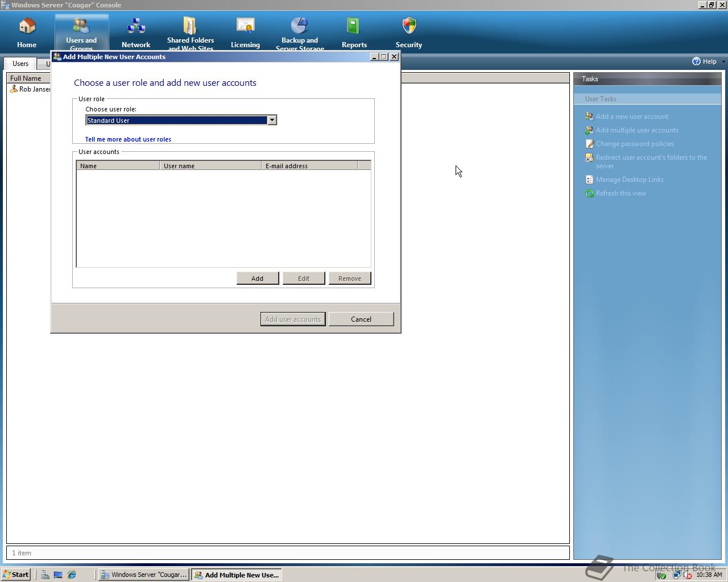Sort by Full Name column in Users list

28,78
